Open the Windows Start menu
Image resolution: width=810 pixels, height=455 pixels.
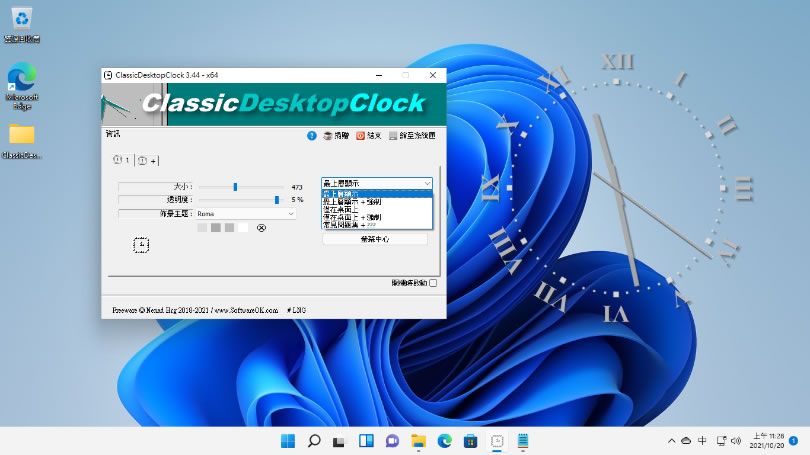point(288,441)
